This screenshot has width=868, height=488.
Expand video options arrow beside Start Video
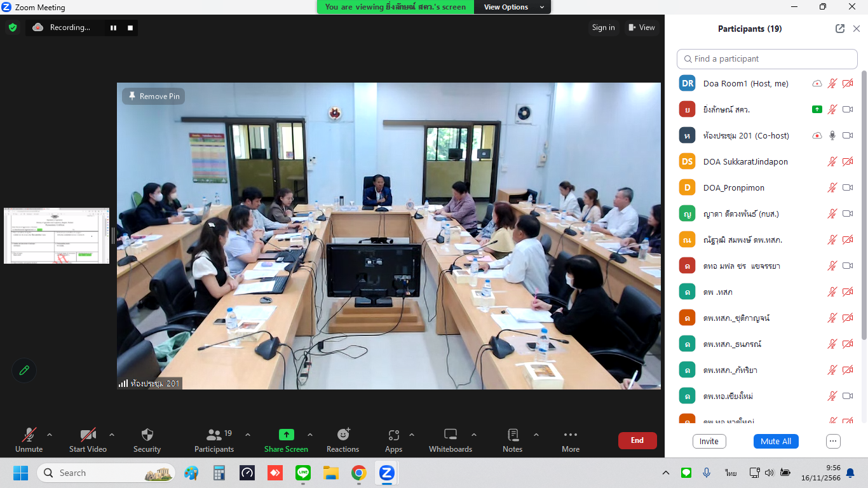(112, 435)
